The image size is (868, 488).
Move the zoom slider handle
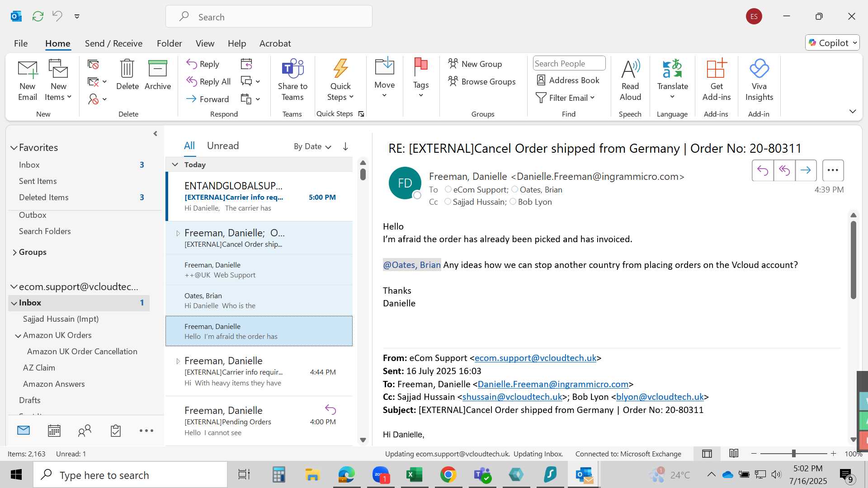point(794,454)
